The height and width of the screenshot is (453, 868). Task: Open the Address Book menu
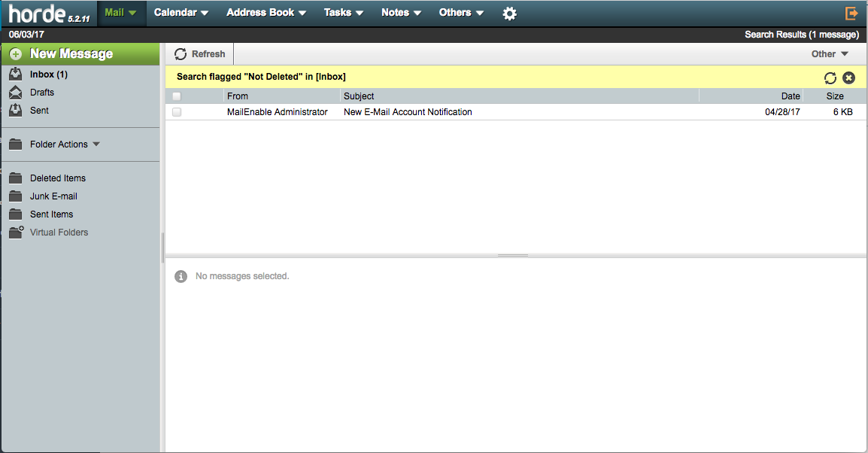coord(266,13)
